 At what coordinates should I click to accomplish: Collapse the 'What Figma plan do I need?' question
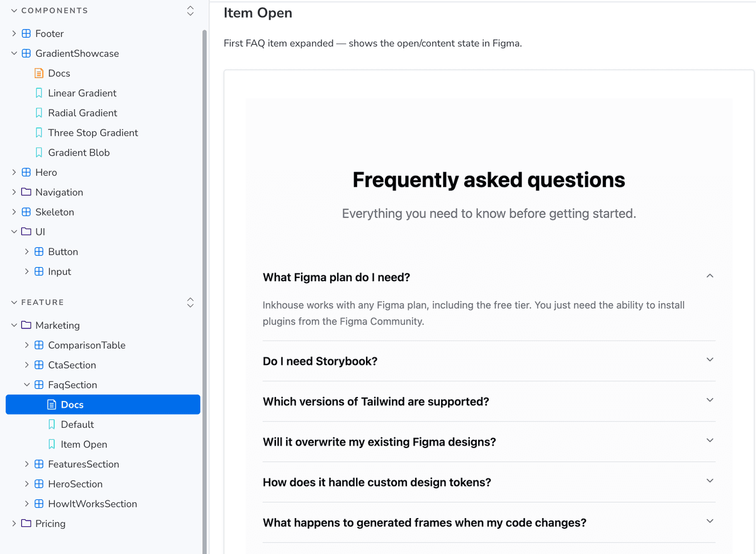coord(709,277)
